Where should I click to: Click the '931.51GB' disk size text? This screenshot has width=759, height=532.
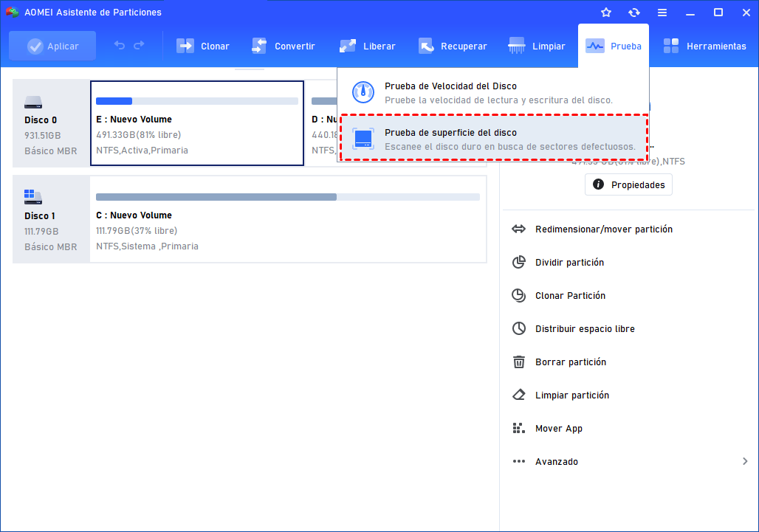43,136
